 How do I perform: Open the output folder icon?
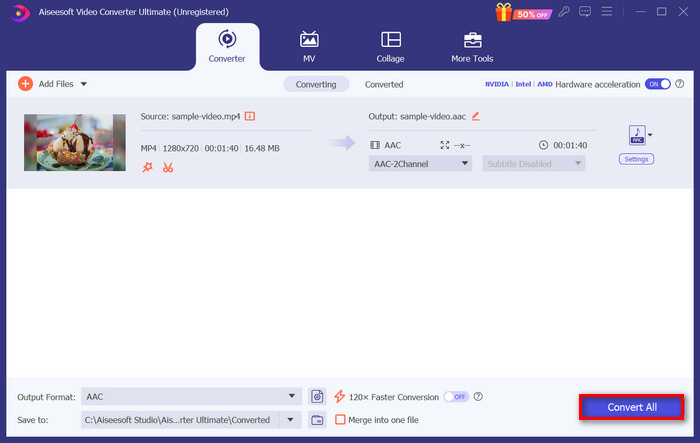(317, 420)
